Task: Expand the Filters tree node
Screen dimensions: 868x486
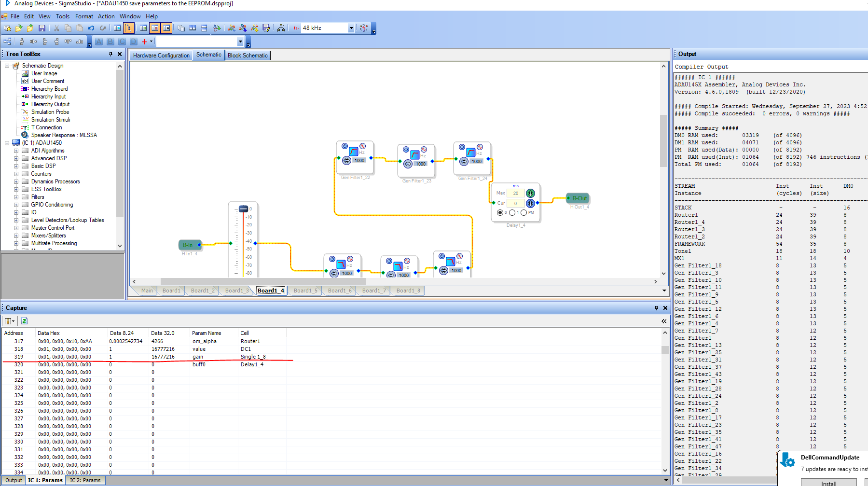Action: [x=16, y=197]
